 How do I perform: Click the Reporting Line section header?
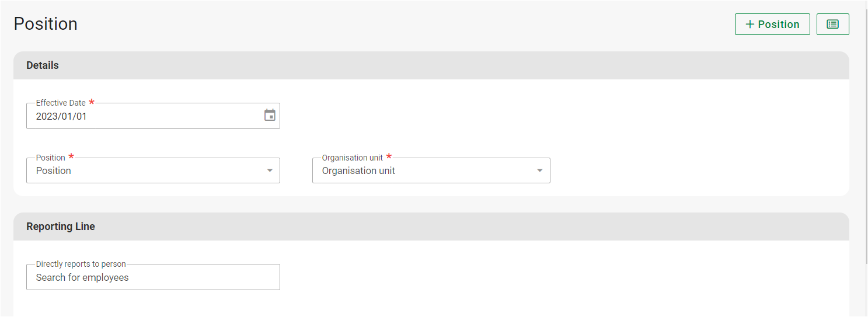61,227
